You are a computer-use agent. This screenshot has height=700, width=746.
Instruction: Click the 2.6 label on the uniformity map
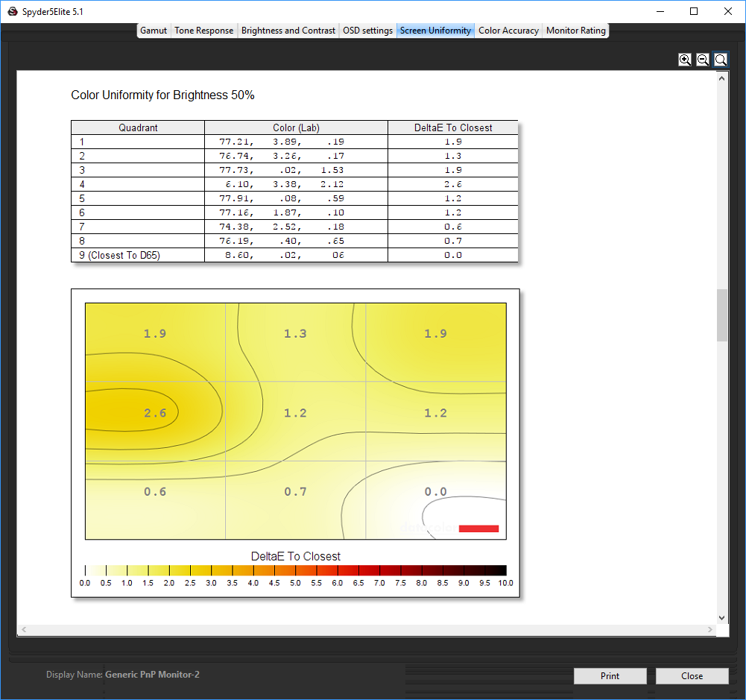155,413
